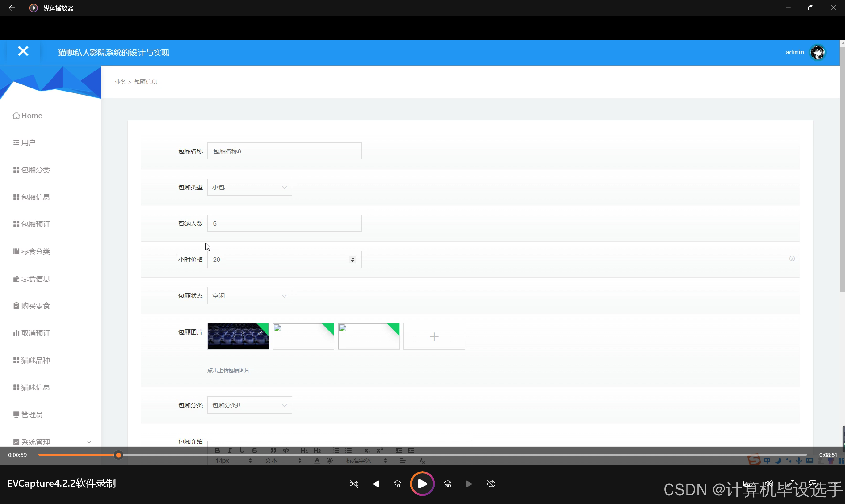Clear formatting with the Tx icon
Screen dimensions: 845x504
[422, 461]
